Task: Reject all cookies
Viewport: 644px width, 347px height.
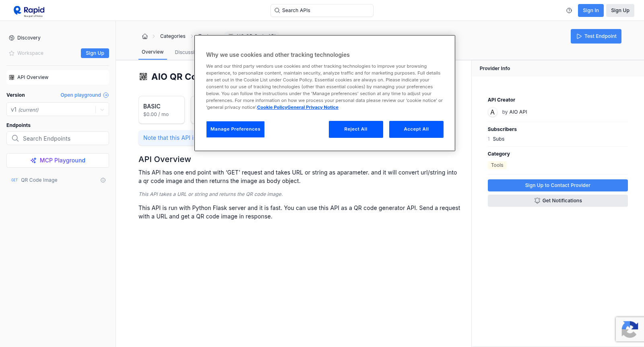Action: (x=356, y=129)
